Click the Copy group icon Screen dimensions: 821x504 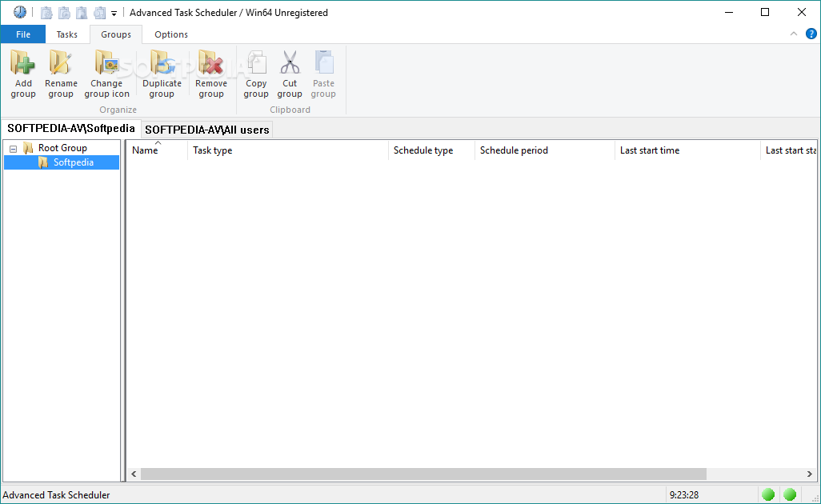click(x=256, y=63)
